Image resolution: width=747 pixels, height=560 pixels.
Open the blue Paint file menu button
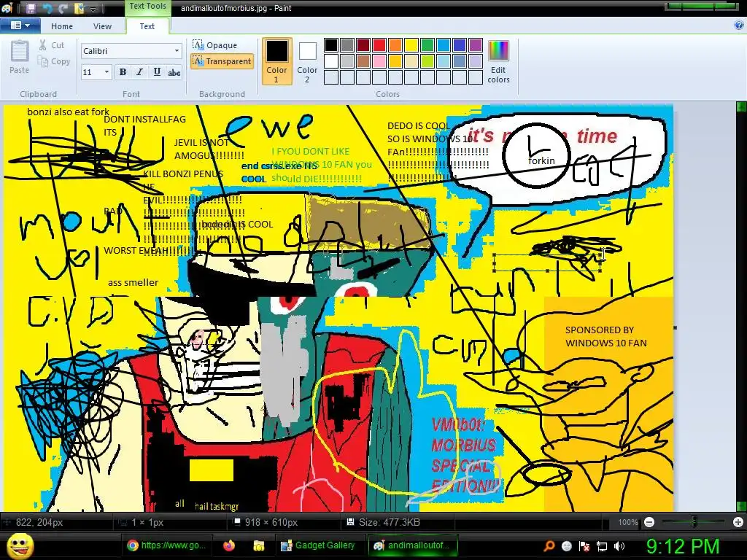click(x=20, y=26)
